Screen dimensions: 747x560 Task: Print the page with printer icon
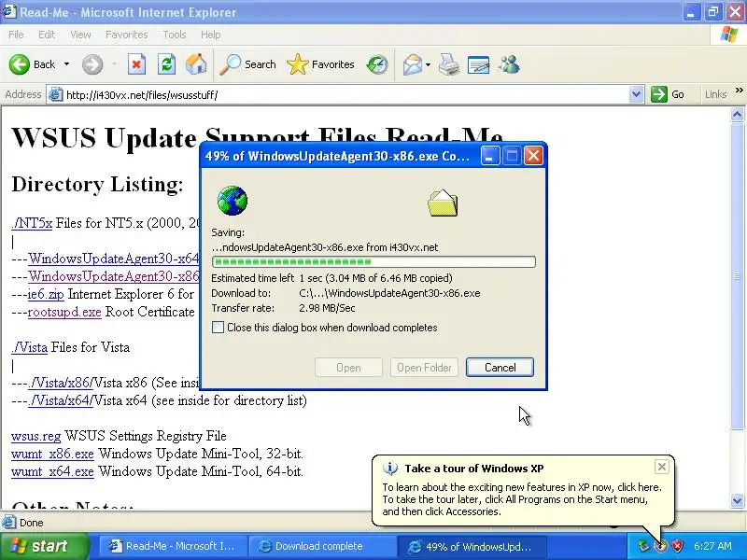tap(449, 64)
